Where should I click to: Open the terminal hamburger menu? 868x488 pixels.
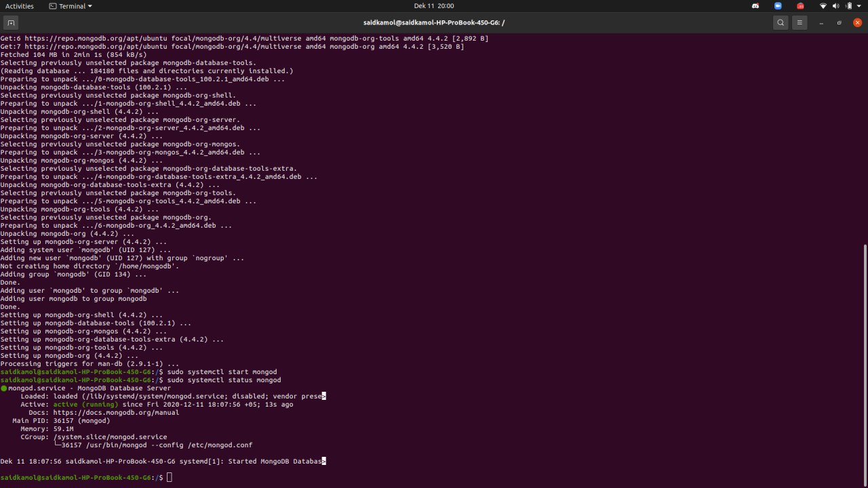click(x=800, y=22)
